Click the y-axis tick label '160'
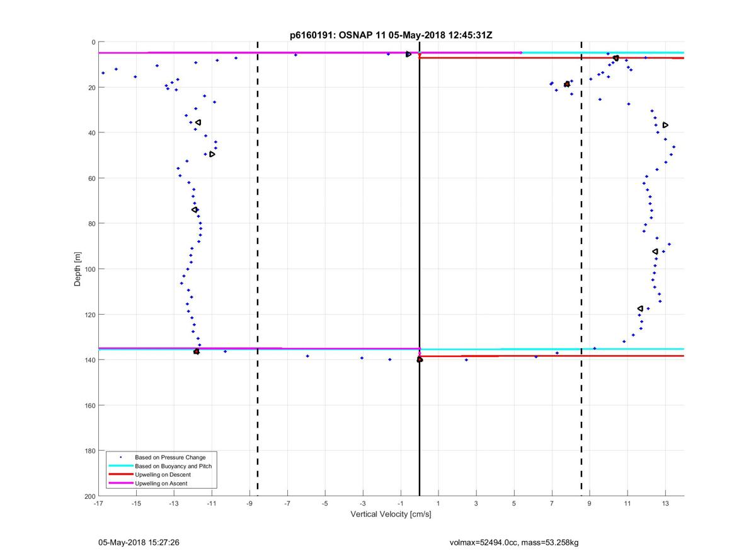 89,405
